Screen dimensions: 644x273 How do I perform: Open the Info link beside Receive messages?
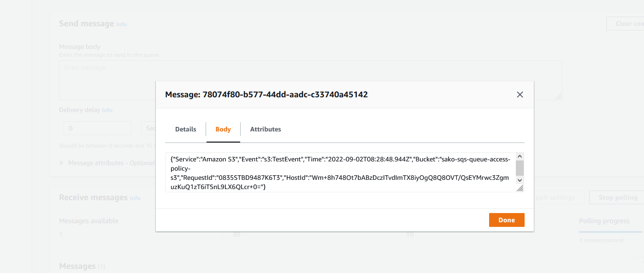click(x=135, y=198)
